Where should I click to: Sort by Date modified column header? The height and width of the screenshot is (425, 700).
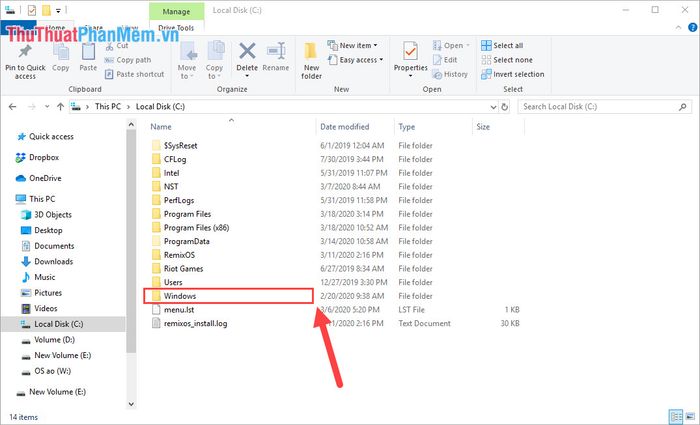[345, 127]
